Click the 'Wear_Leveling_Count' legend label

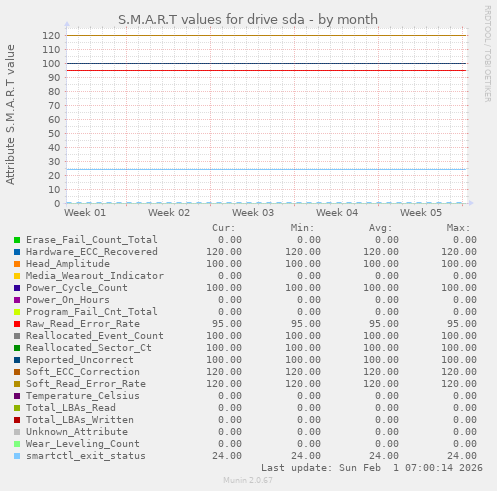83,444
